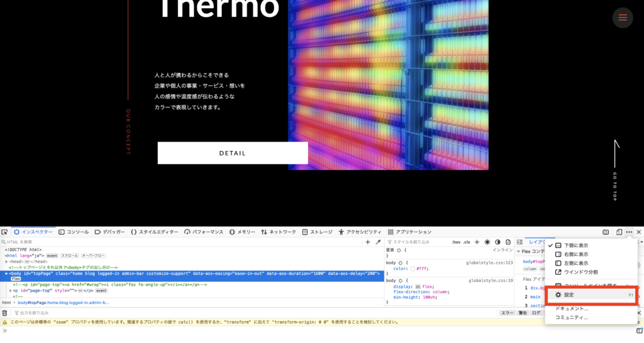This screenshot has width=644, height=343.
Task: Toggle the flex badge on body element
Action: (16, 279)
